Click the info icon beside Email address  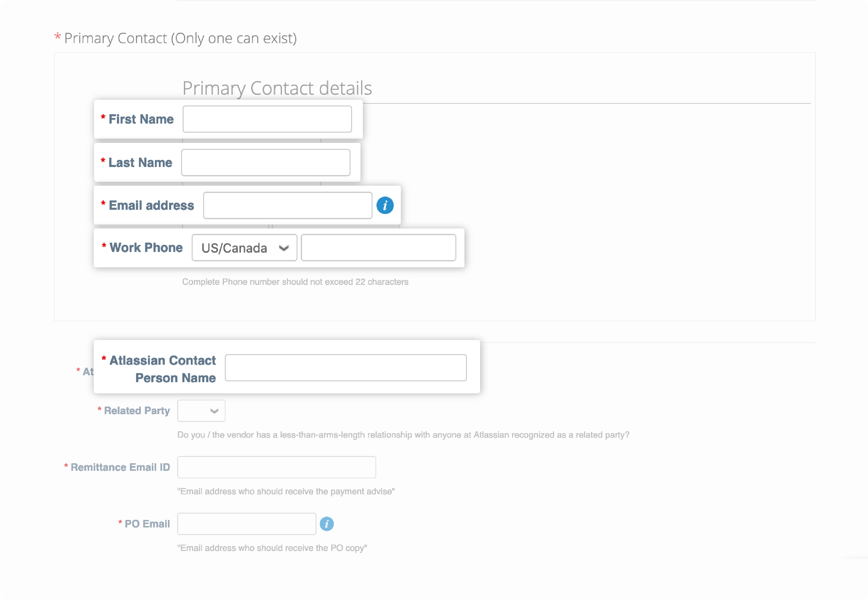tap(385, 206)
